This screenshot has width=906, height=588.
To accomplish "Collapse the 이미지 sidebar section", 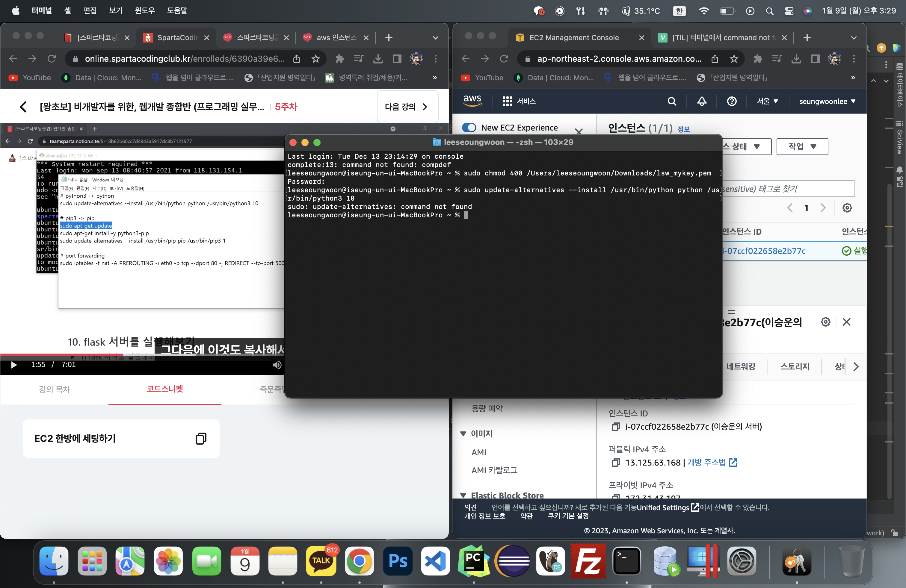I will coord(463,434).
